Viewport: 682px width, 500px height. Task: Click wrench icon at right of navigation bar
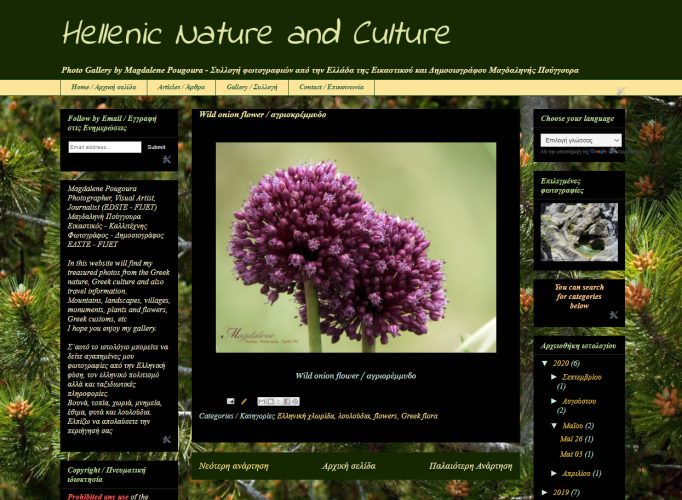click(x=621, y=91)
